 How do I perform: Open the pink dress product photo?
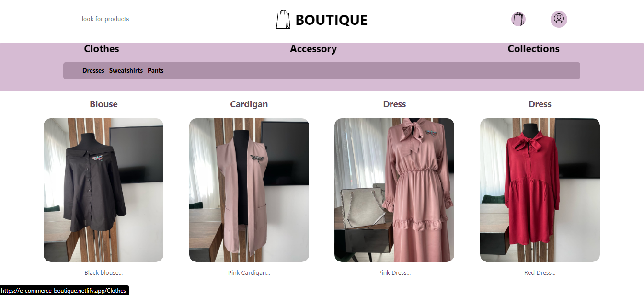(394, 190)
